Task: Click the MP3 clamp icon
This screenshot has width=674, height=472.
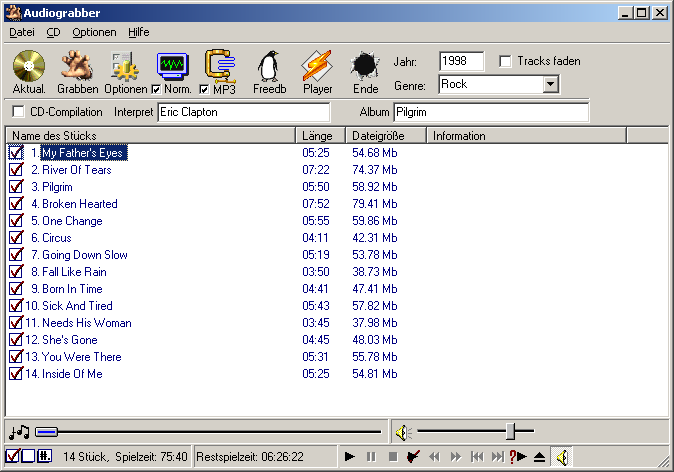Action: 220,66
